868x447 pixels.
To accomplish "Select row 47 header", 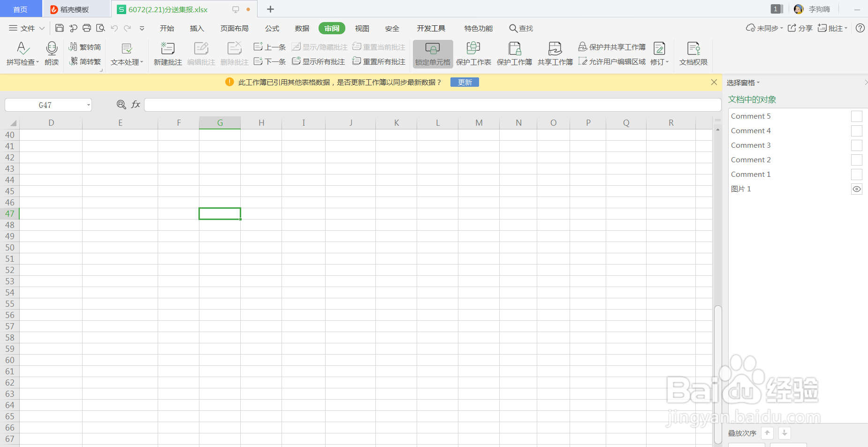I will (9, 213).
